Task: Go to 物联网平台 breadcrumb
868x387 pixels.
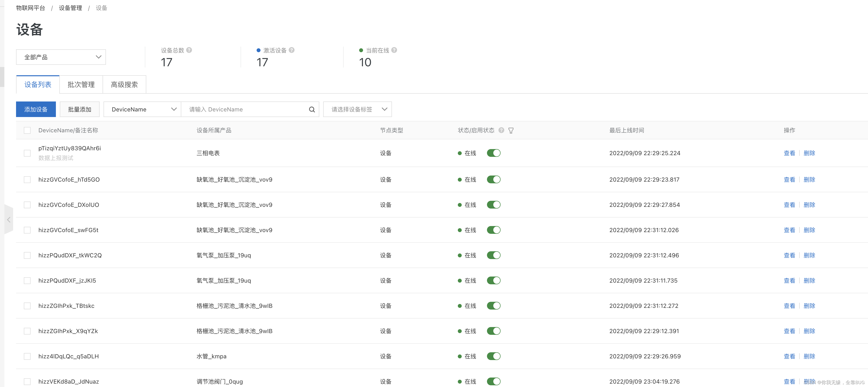Action: (30, 8)
